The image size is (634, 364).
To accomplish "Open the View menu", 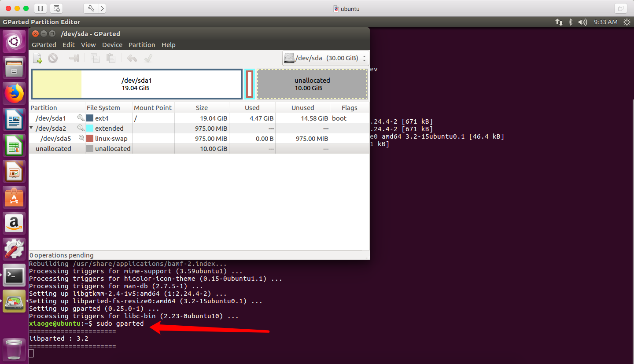I will point(88,45).
